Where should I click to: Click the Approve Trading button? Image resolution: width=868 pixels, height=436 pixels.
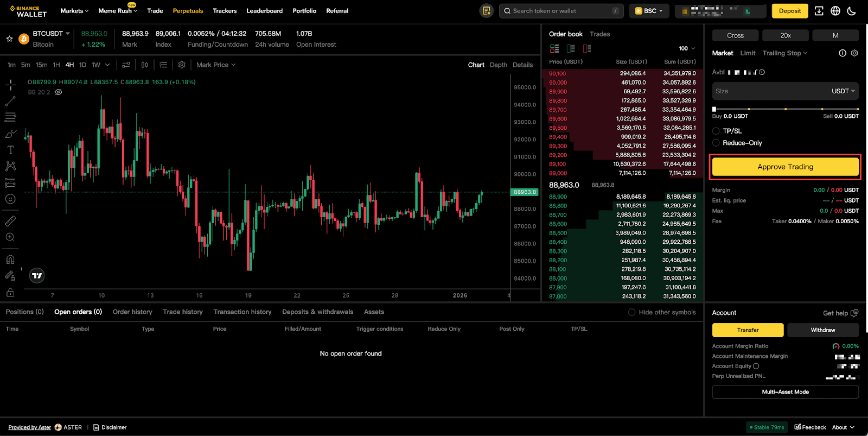(785, 167)
